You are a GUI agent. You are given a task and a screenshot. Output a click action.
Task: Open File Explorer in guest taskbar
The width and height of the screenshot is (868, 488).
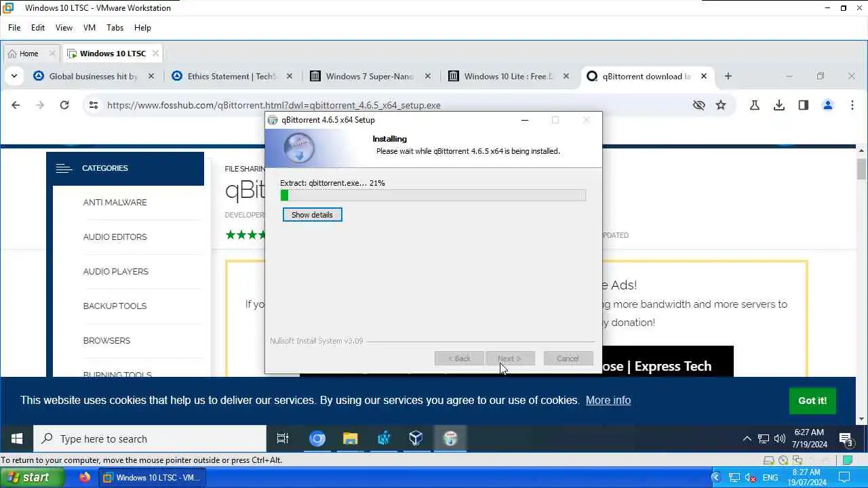(x=350, y=439)
